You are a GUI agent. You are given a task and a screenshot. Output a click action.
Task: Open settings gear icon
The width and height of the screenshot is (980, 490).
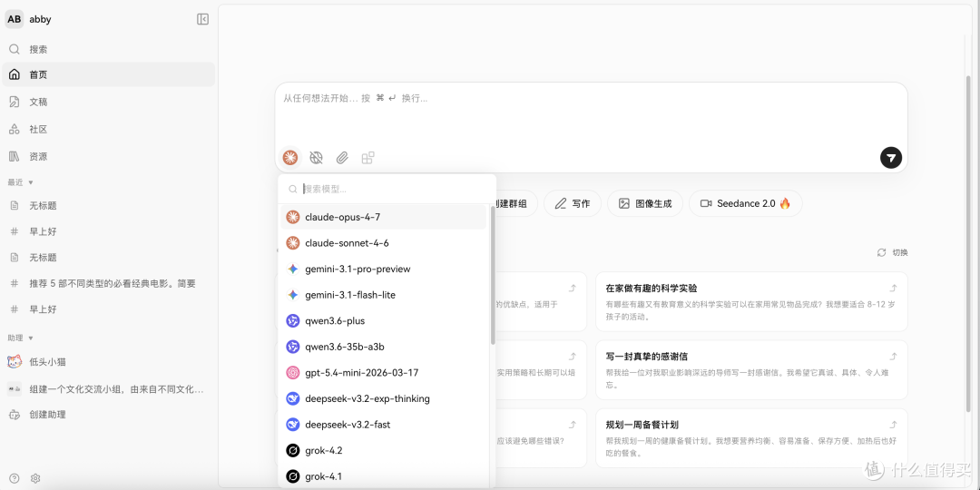click(x=35, y=478)
